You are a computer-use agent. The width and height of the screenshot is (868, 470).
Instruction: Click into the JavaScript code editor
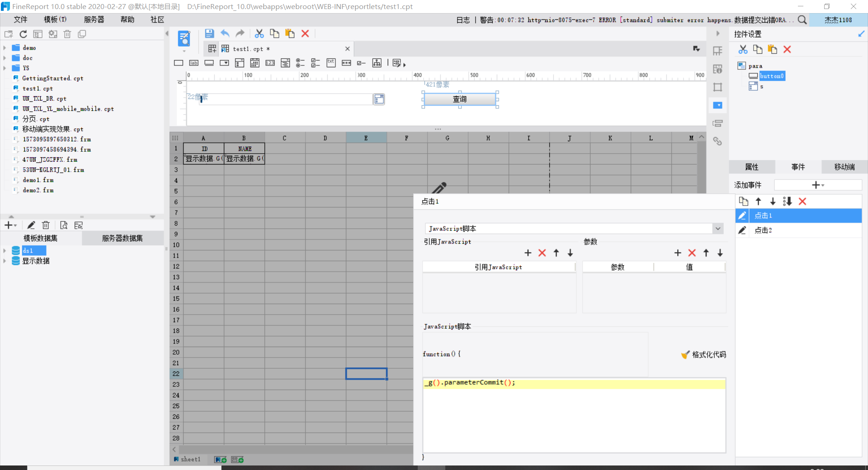(x=574, y=415)
